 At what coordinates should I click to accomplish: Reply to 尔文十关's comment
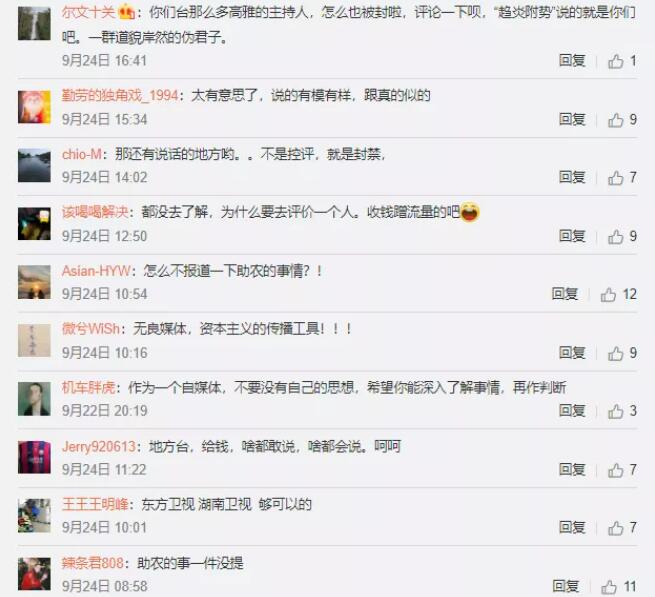572,61
